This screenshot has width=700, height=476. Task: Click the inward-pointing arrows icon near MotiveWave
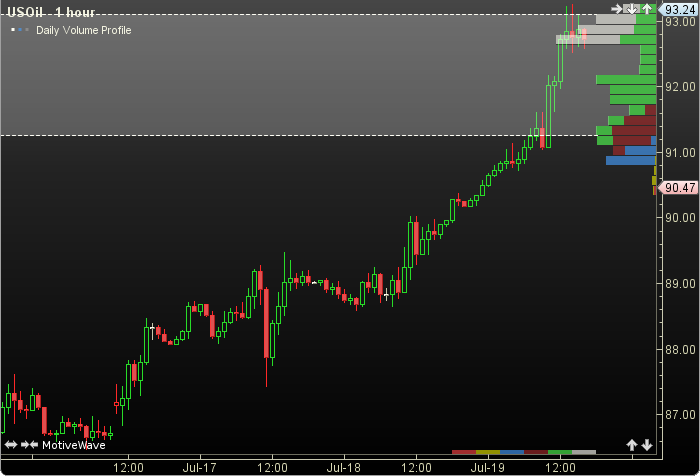point(29,445)
